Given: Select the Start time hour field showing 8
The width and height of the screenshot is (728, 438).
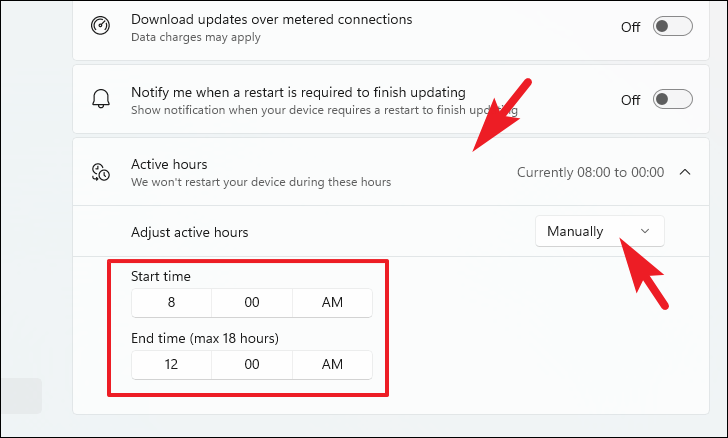Looking at the screenshot, I should (x=171, y=302).
